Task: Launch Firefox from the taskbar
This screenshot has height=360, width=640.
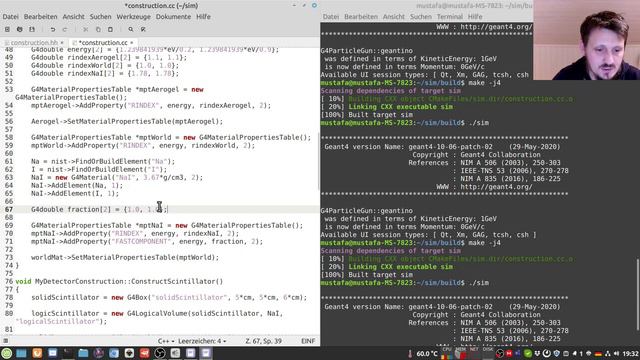Action: click(37, 353)
